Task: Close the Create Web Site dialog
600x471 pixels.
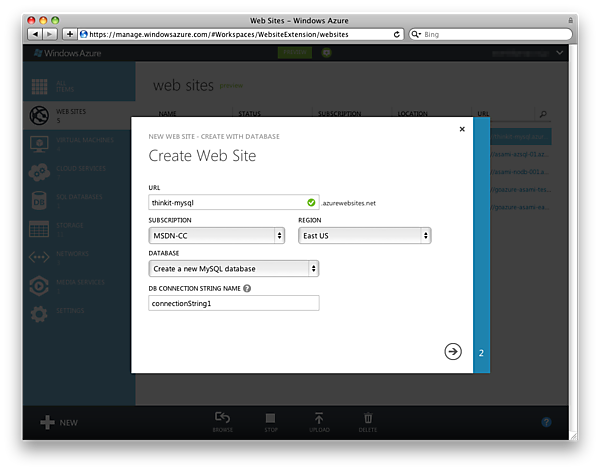Action: coord(461,129)
